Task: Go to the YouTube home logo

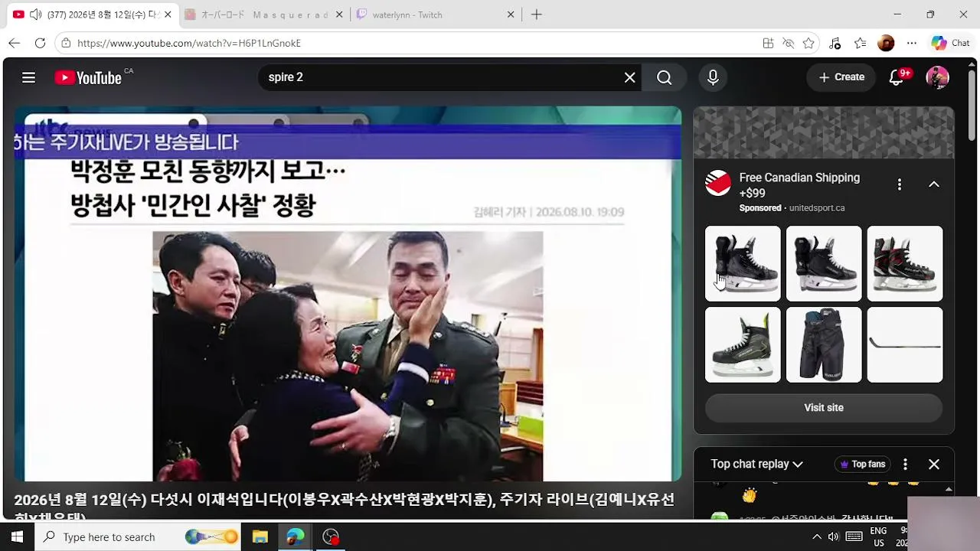Action: pyautogui.click(x=88, y=77)
